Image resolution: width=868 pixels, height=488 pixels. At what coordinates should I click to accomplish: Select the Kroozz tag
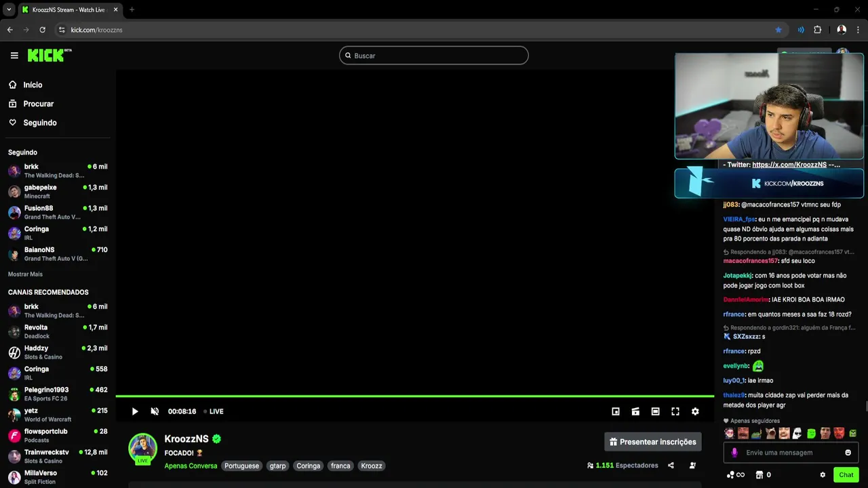click(x=372, y=466)
